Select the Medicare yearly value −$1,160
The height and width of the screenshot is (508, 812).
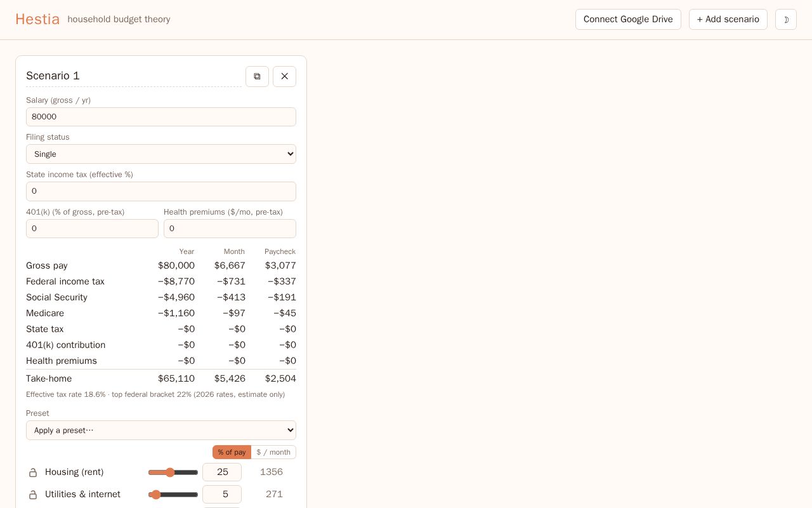click(176, 313)
